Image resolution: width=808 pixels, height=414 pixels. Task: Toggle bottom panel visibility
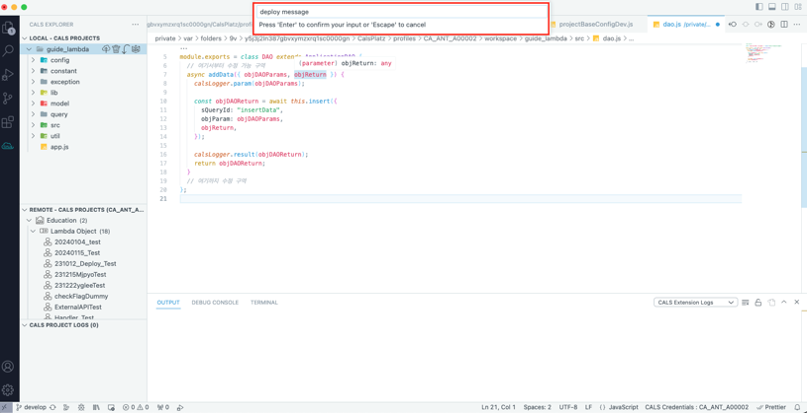[772, 7]
